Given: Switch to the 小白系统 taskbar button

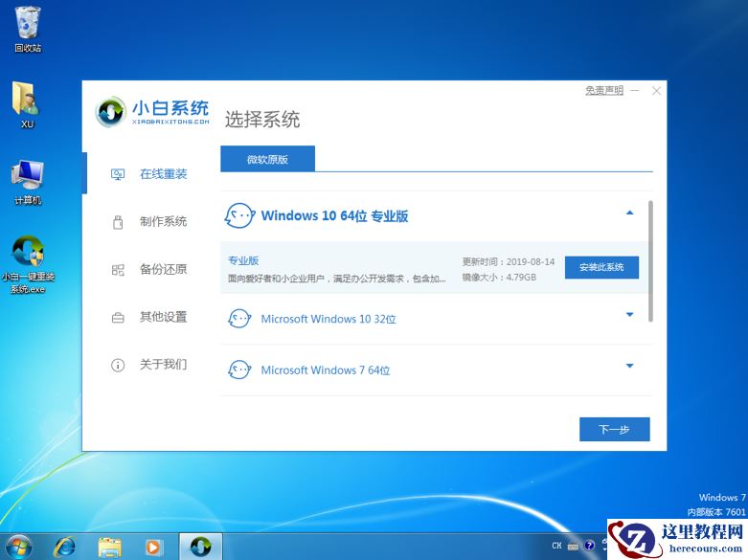Looking at the screenshot, I should [200, 547].
